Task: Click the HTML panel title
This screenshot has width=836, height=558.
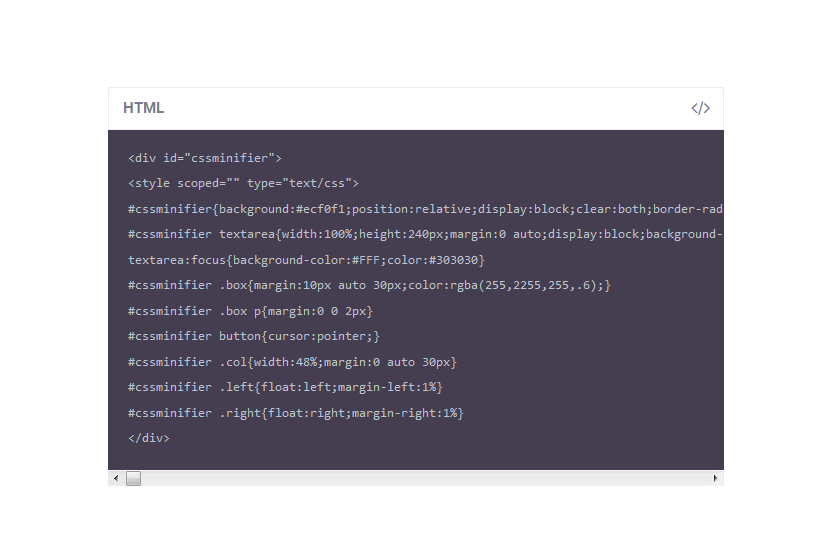Action: [x=143, y=108]
